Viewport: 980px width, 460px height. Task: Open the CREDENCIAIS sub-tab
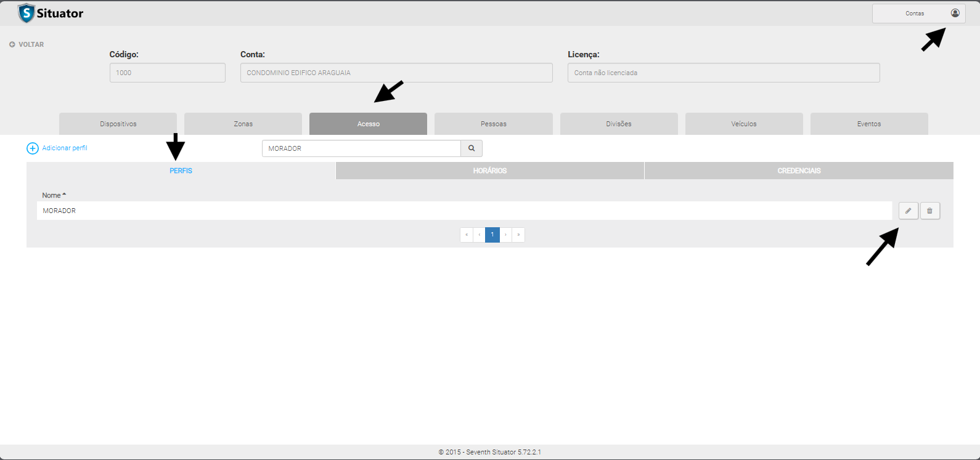pos(799,171)
